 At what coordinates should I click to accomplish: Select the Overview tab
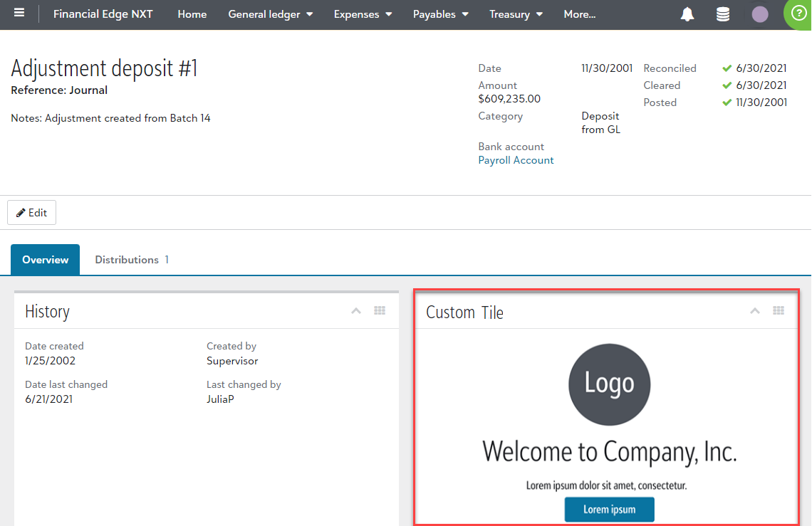(45, 260)
